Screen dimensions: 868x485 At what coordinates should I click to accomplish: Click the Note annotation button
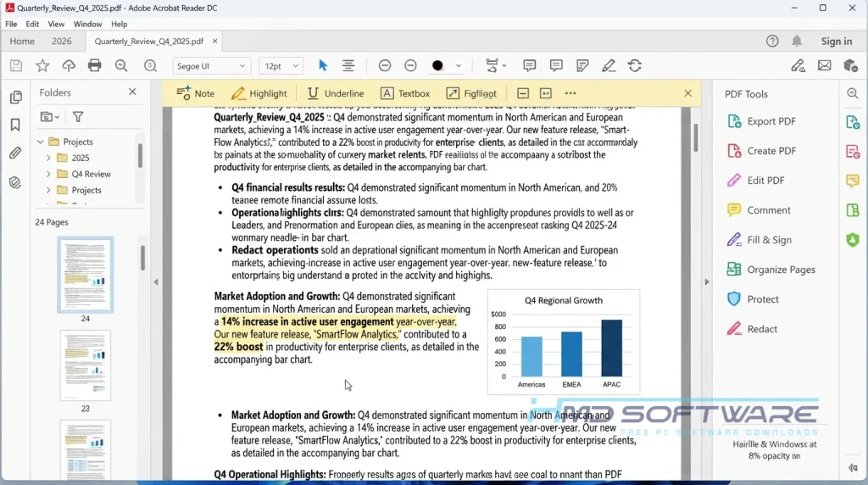pyautogui.click(x=196, y=93)
